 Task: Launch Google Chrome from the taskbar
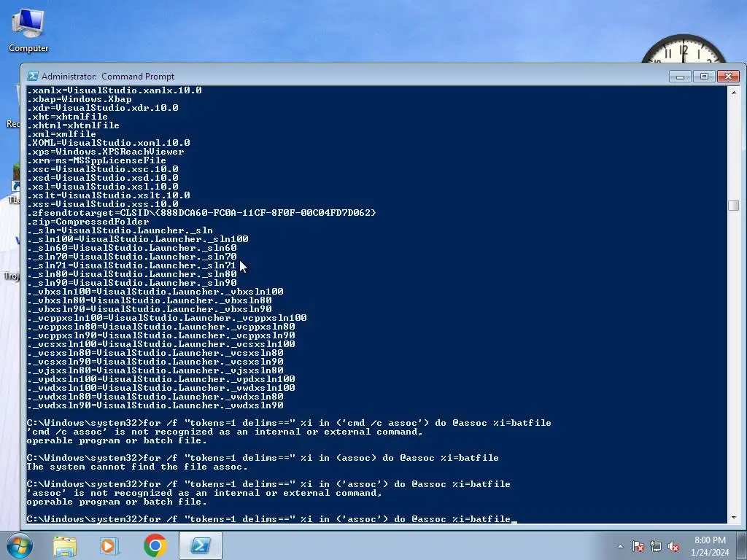pos(155,545)
